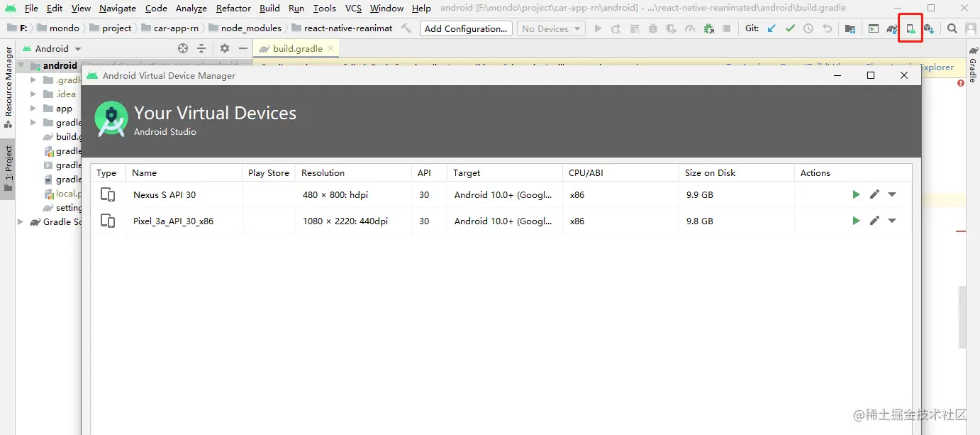Expand the Gradle Scripts node

[x=21, y=222]
